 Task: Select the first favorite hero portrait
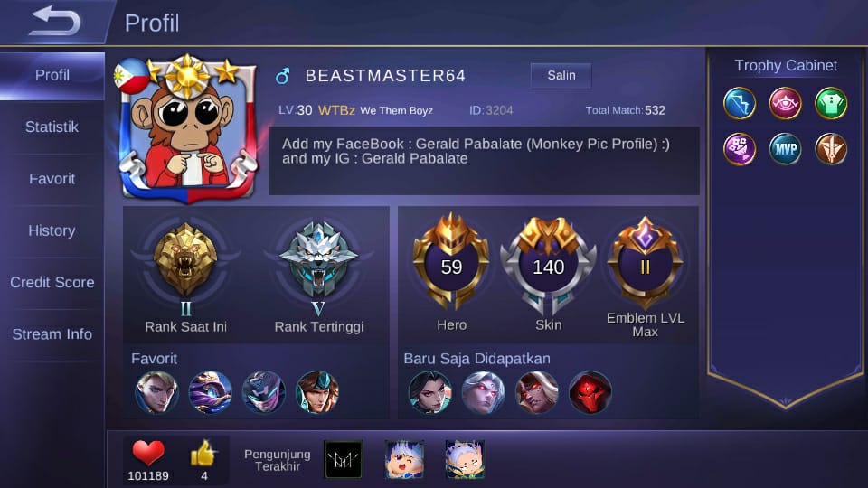(156, 392)
